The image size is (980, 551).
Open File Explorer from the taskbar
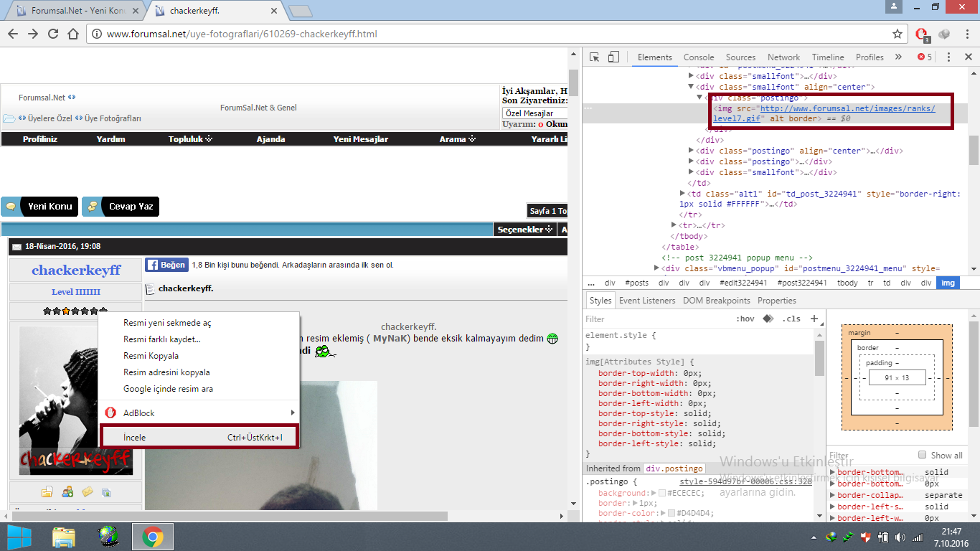coord(64,537)
